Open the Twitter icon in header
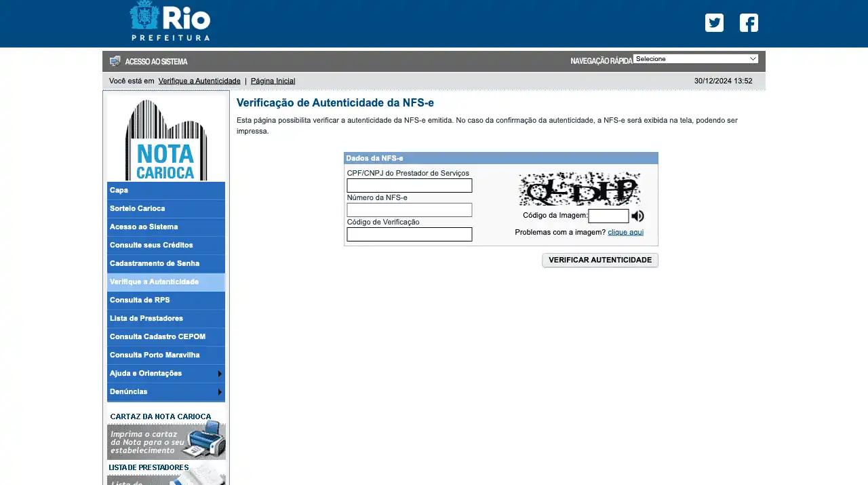The image size is (868, 485). coord(714,23)
